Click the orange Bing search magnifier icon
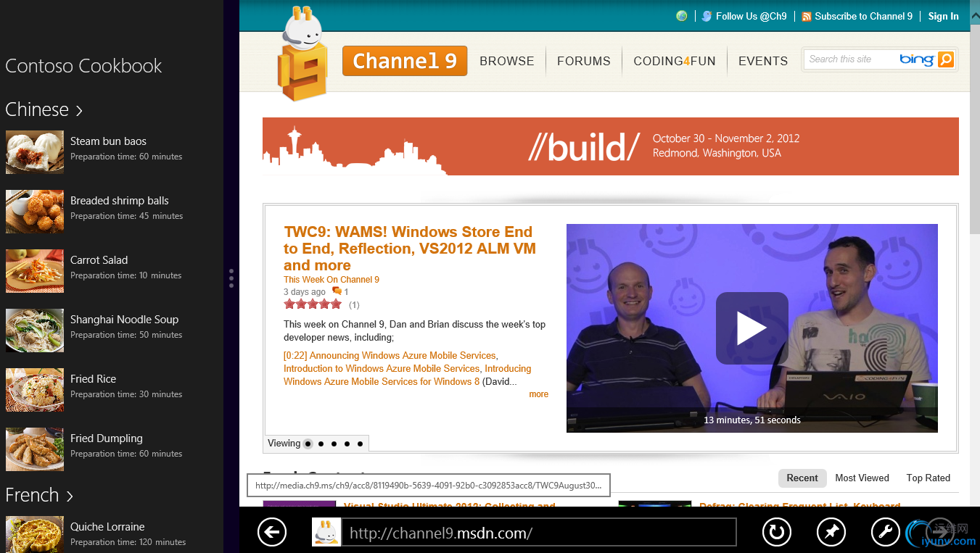 click(946, 59)
